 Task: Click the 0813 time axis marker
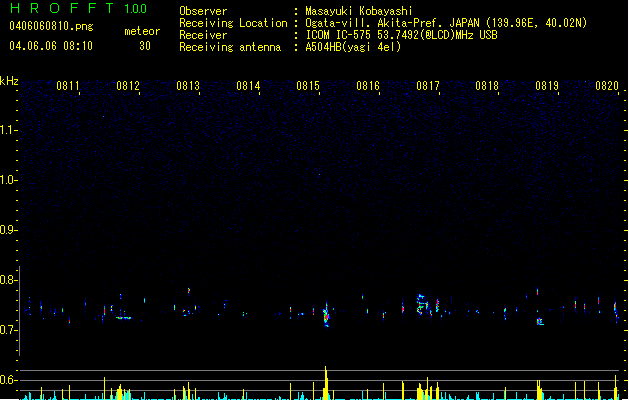click(x=188, y=86)
